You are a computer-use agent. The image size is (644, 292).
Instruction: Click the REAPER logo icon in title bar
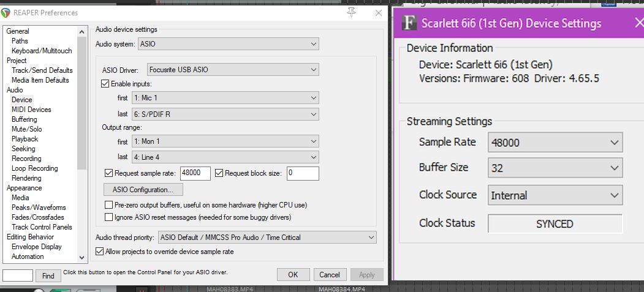point(7,12)
